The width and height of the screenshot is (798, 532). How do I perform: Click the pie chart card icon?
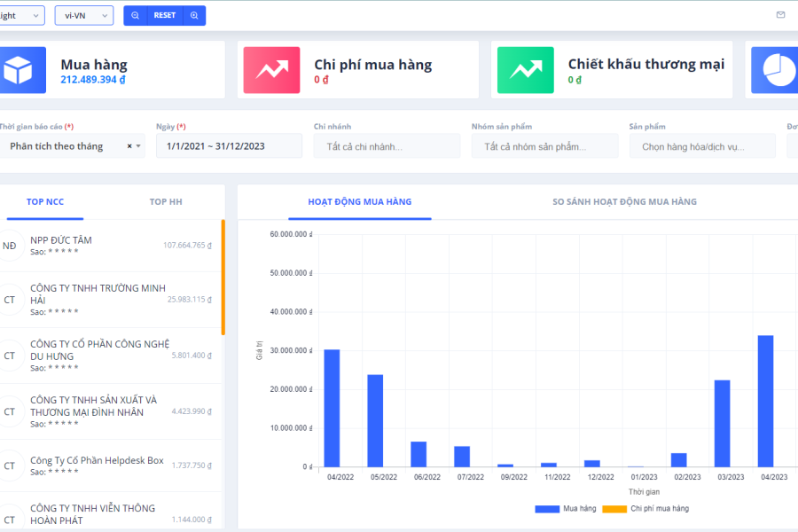pos(775,70)
